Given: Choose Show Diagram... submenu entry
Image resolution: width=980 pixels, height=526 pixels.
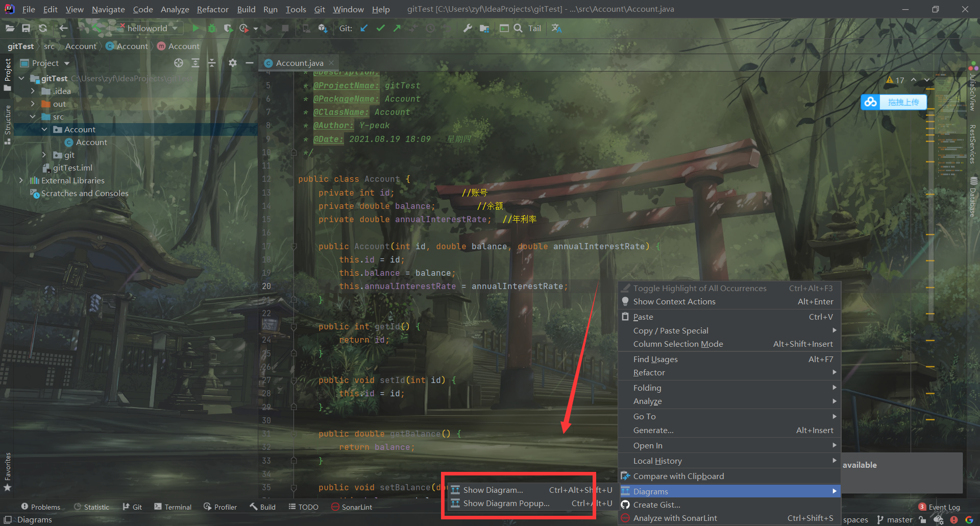Looking at the screenshot, I should click(x=531, y=490).
